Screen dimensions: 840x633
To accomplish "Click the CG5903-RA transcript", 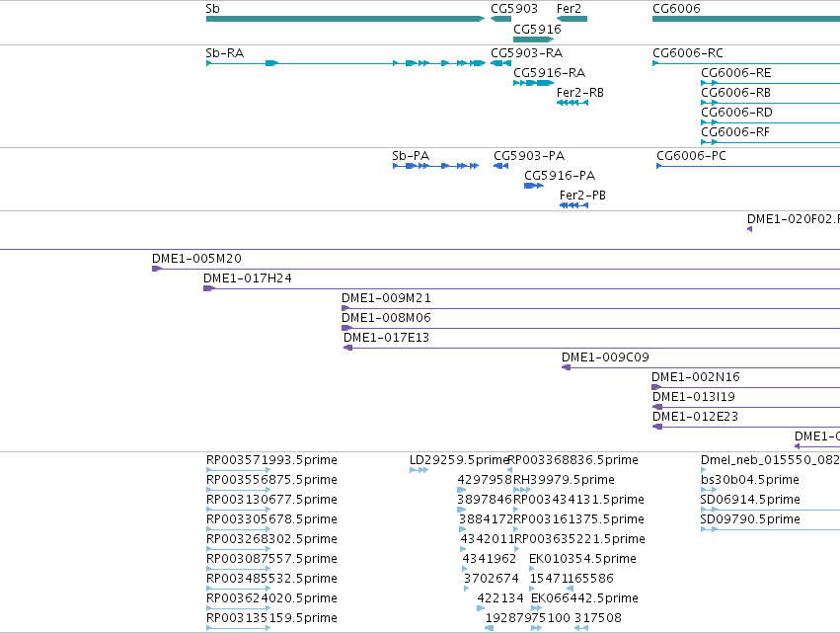I will tap(500, 63).
